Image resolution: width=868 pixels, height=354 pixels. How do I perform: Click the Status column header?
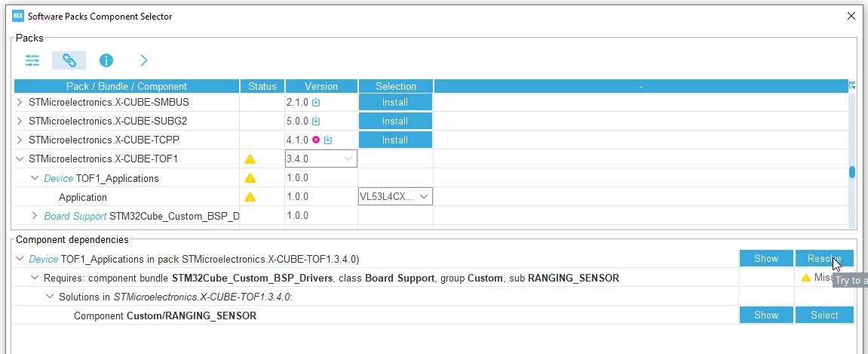pos(262,86)
